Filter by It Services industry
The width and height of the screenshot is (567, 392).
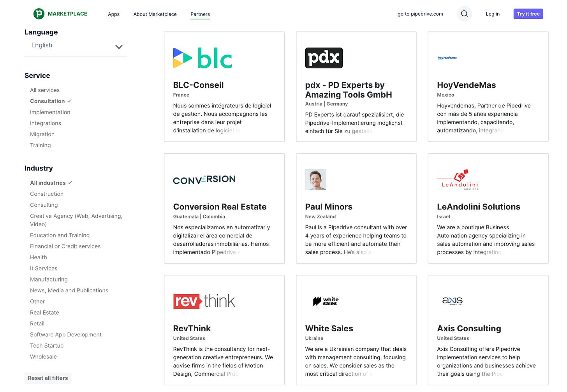pyautogui.click(x=44, y=268)
